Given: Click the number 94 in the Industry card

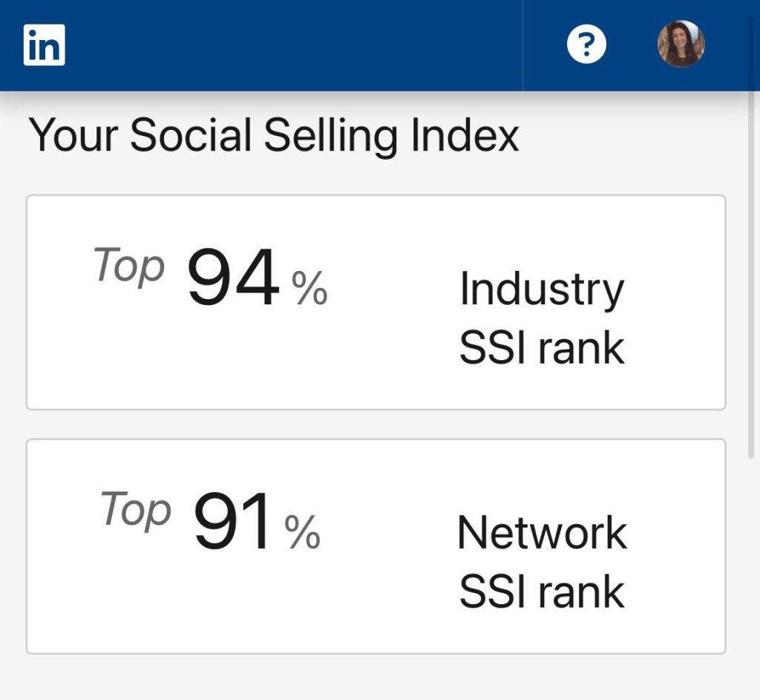Looking at the screenshot, I should pyautogui.click(x=233, y=278).
